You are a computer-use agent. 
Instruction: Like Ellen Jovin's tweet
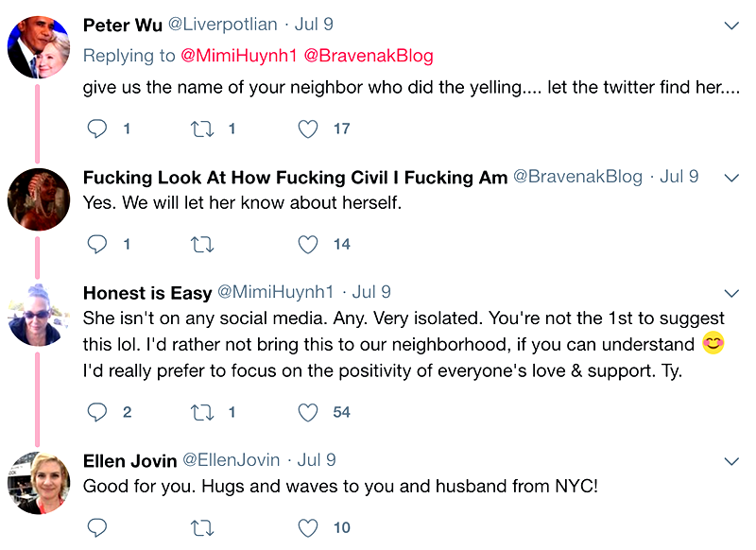point(308,526)
